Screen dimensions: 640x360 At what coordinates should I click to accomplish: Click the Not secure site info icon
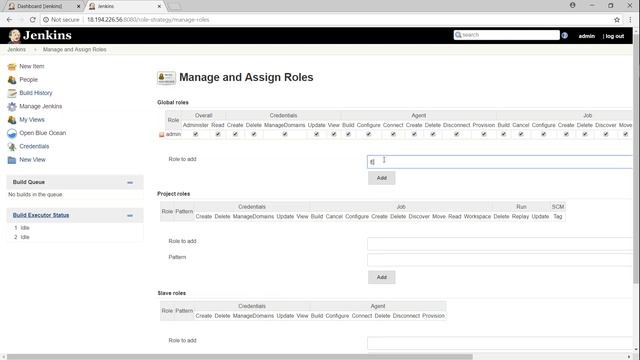pyautogui.click(x=46, y=20)
